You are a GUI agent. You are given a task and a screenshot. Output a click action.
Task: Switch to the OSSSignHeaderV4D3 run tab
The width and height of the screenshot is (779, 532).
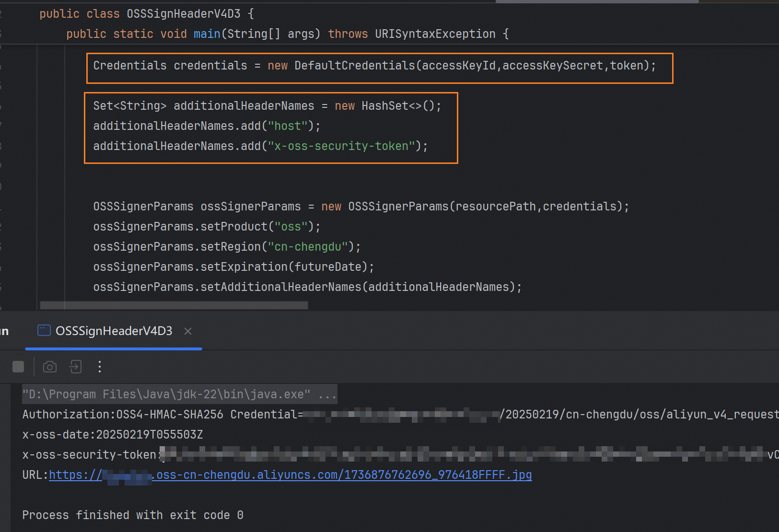pos(114,331)
